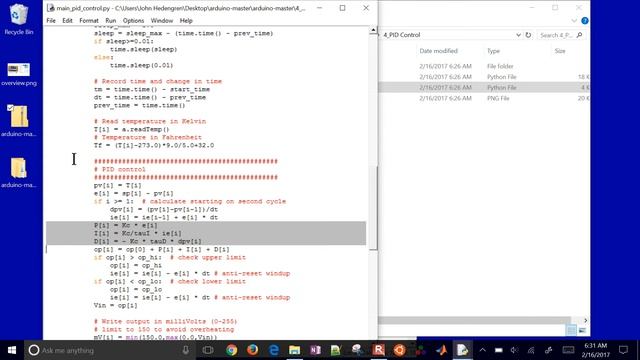Select the highlighted 4 KB Python File row
Screen dimensions: 640x360
coord(484,87)
